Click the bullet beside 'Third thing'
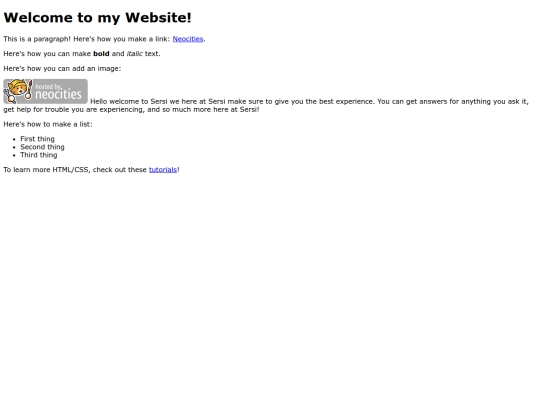The image size is (540, 405). click(14, 156)
